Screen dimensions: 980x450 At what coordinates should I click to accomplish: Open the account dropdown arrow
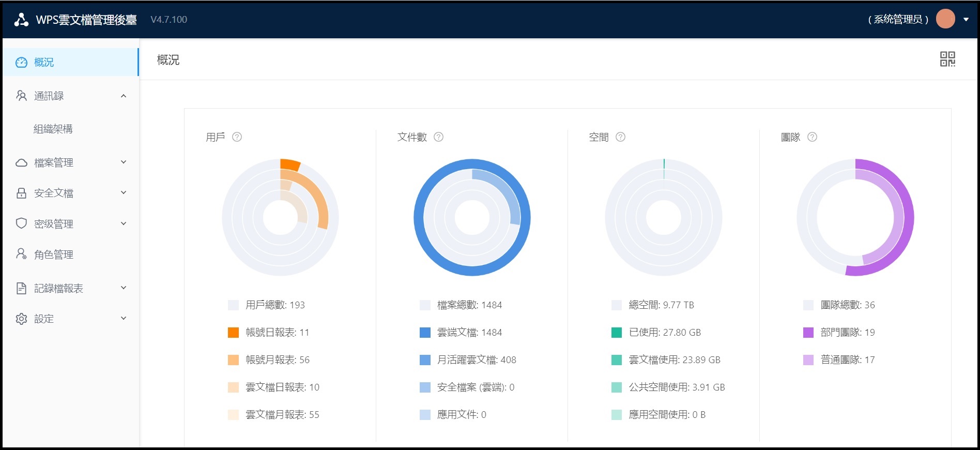(x=966, y=20)
